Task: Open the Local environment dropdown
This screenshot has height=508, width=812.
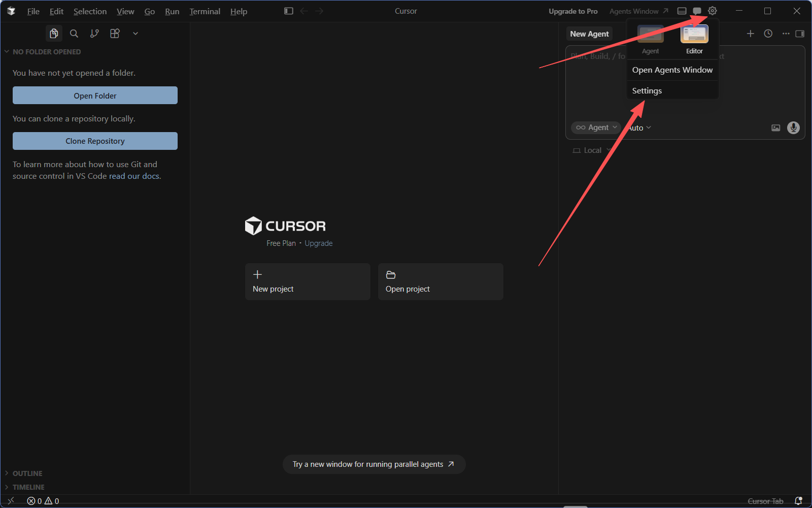Action: [592, 150]
